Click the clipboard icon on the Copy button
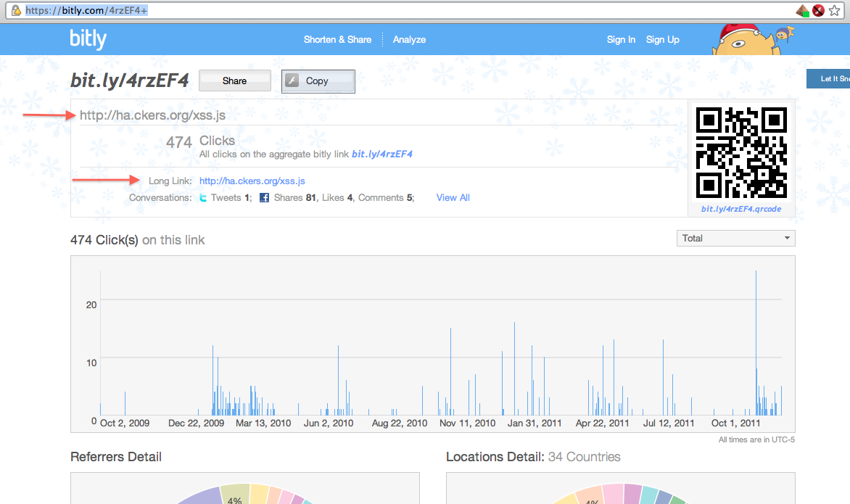850x504 pixels. click(x=292, y=80)
